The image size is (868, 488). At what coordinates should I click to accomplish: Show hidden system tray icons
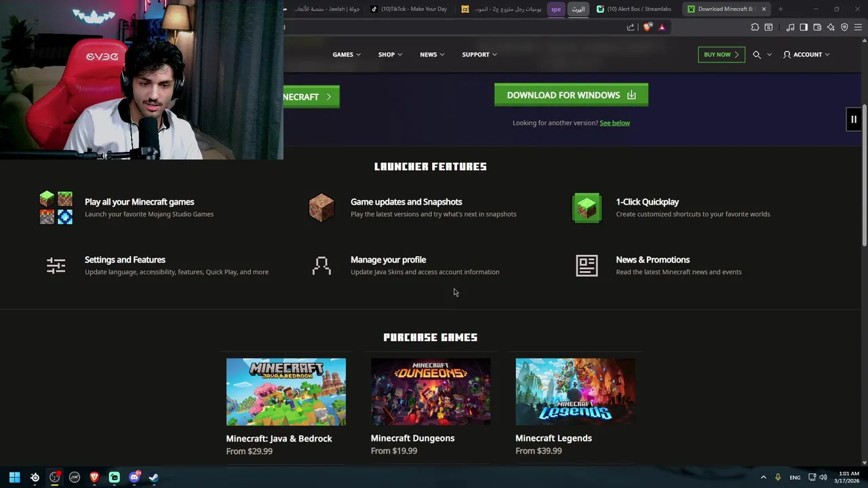[x=763, y=477]
